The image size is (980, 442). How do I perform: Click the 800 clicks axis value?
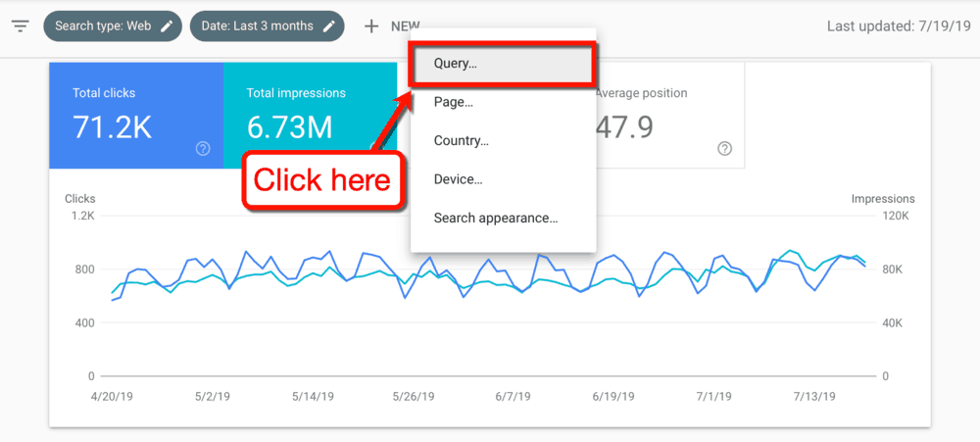(84, 270)
